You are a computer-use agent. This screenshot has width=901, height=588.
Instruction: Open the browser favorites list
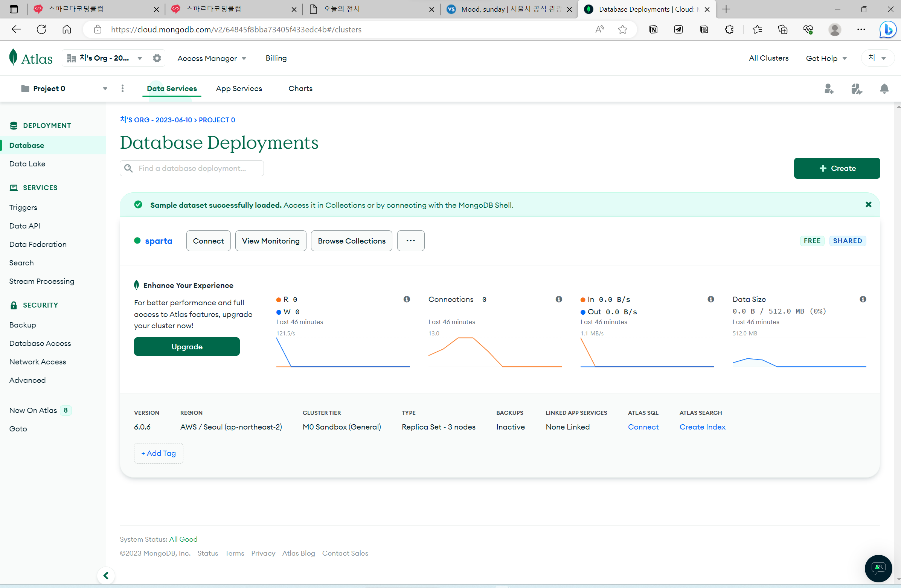(x=757, y=29)
